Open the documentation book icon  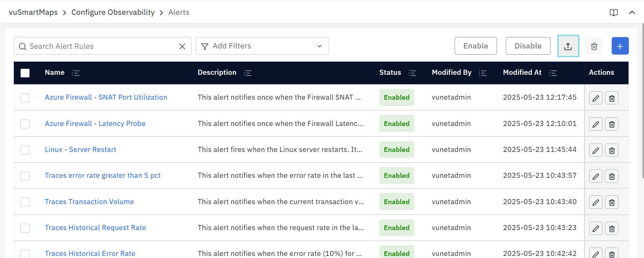tap(614, 12)
